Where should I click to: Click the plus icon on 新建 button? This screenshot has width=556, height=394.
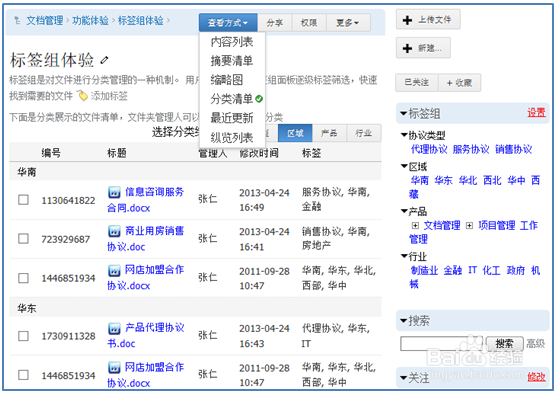pos(407,48)
